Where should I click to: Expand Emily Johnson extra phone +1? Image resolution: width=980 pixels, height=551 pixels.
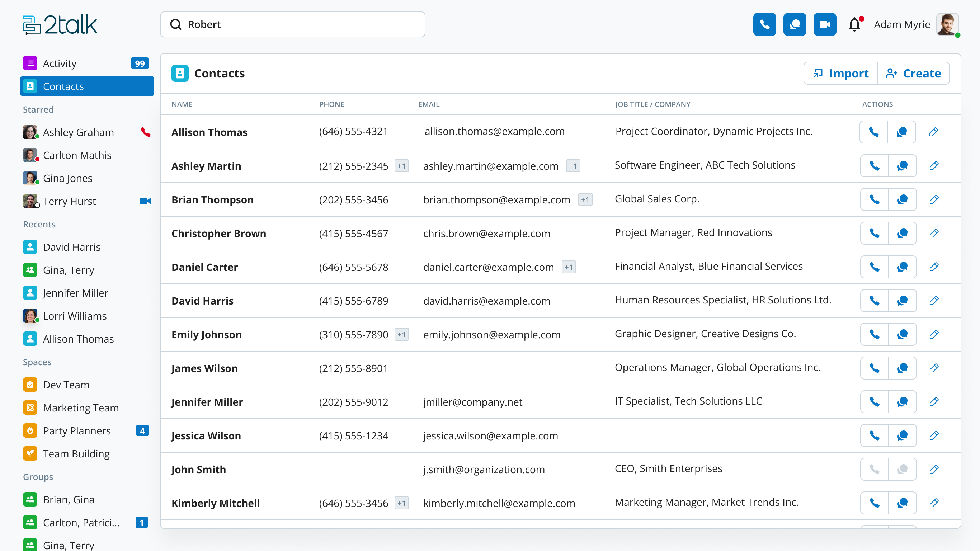(401, 334)
